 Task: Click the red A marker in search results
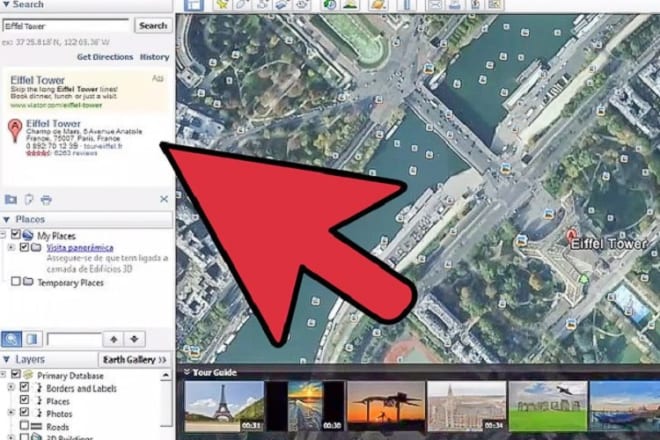(15, 130)
